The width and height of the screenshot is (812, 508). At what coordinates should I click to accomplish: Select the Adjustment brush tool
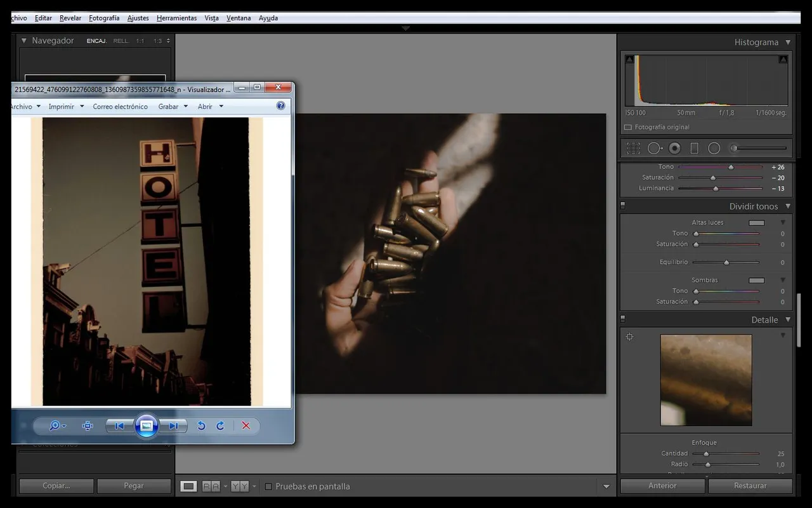(758, 148)
